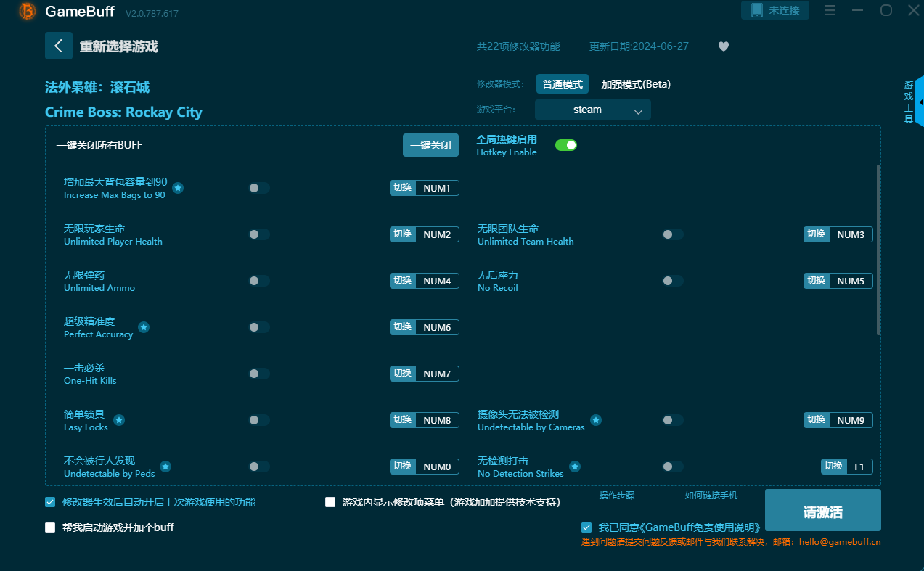The image size is (924, 571).
Task: Click NUM8 hotkey field for Easy Locks
Action: pos(437,420)
